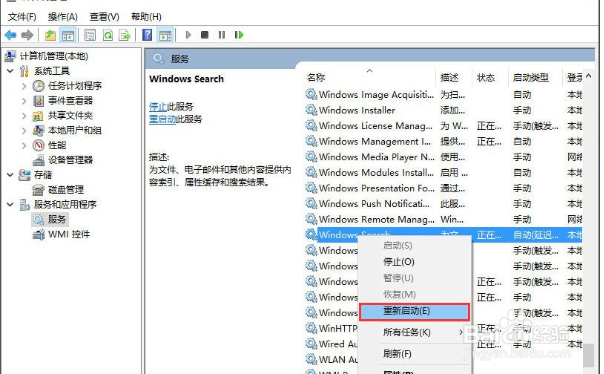Select 磁盘管理 in the tree
This screenshot has height=374, width=604.
(x=65, y=190)
